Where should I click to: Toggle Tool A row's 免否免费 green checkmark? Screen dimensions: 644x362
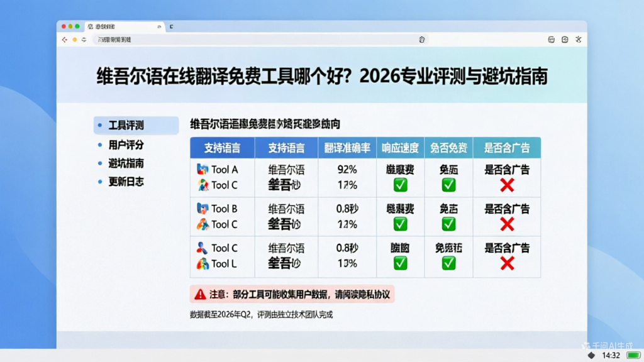(x=448, y=185)
